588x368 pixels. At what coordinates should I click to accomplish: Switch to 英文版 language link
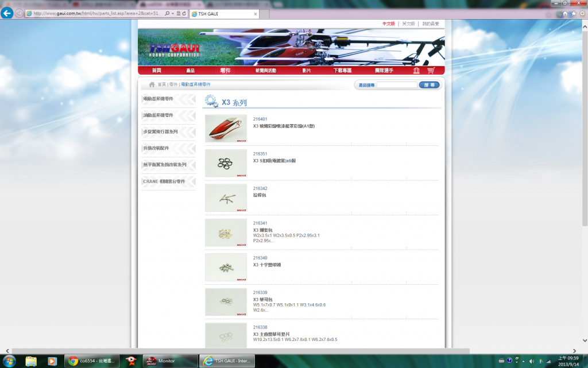408,24
